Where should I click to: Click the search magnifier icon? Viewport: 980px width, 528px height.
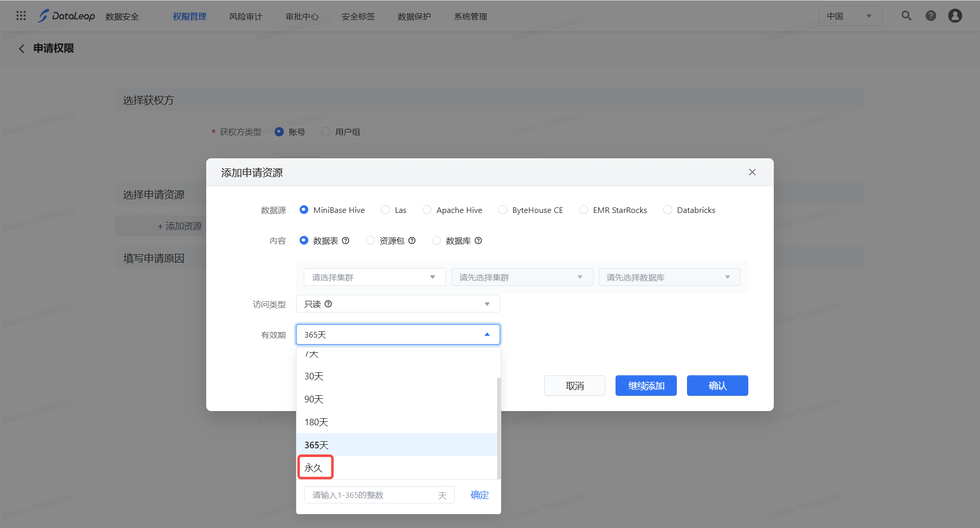click(906, 16)
